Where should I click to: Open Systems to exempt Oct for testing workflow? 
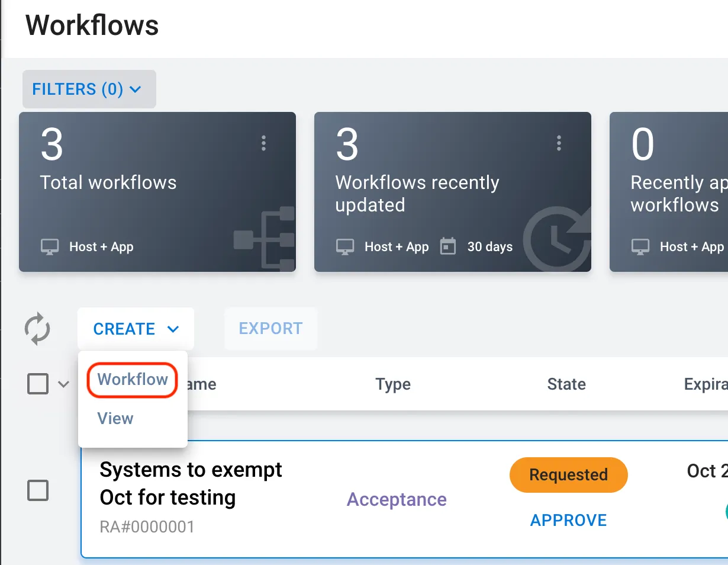[191, 483]
